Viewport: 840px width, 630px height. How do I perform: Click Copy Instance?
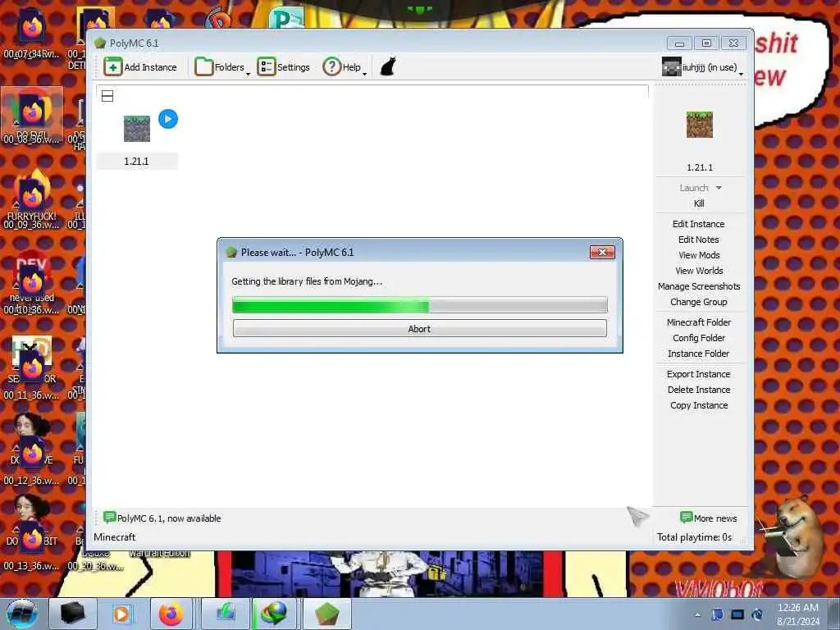pyautogui.click(x=699, y=405)
